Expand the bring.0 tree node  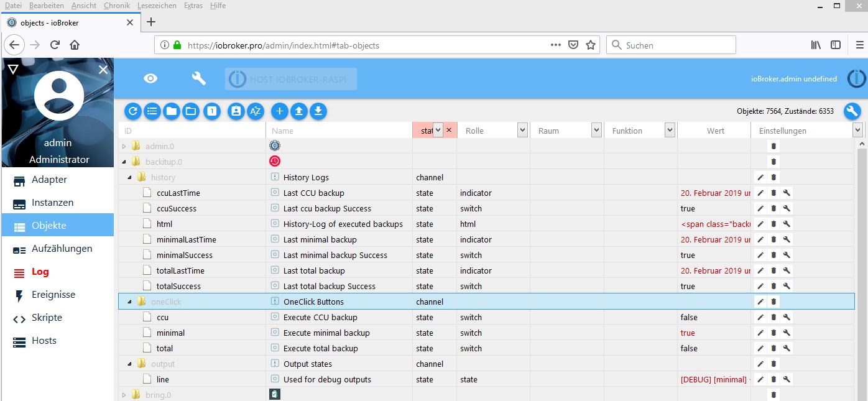click(x=124, y=395)
